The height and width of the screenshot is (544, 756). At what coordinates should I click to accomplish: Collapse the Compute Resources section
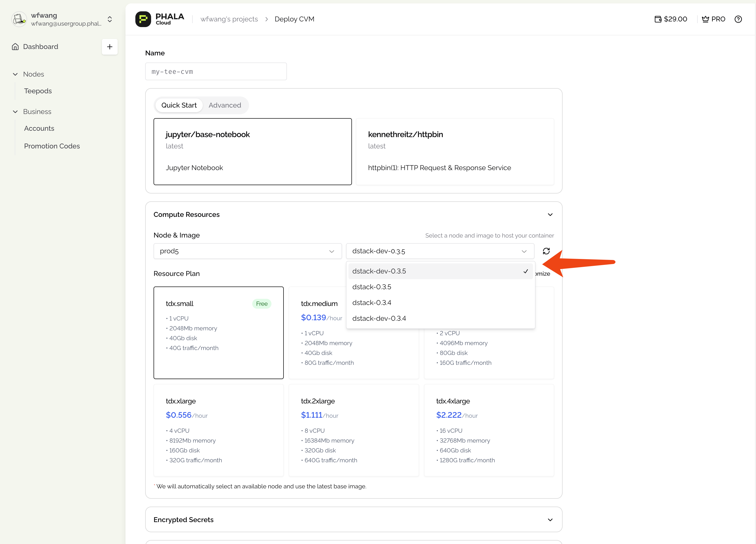550,214
